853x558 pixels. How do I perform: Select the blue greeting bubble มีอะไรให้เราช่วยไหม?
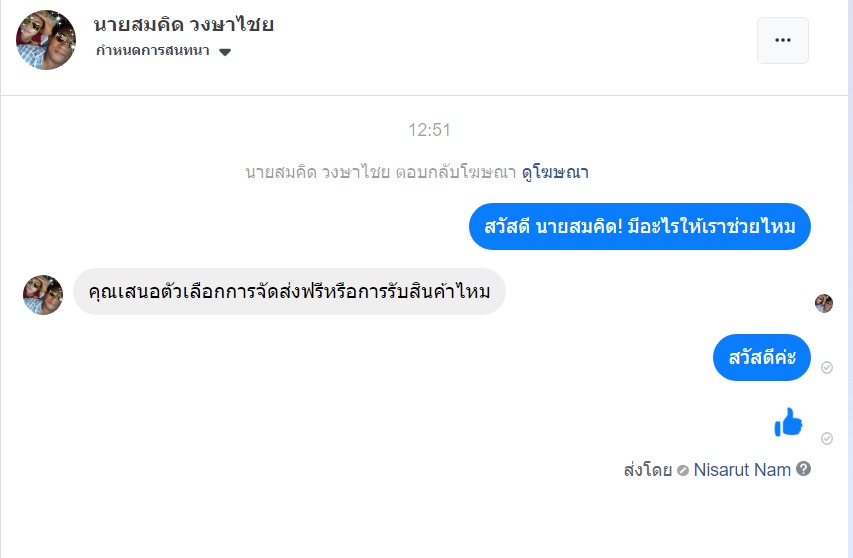(x=639, y=226)
